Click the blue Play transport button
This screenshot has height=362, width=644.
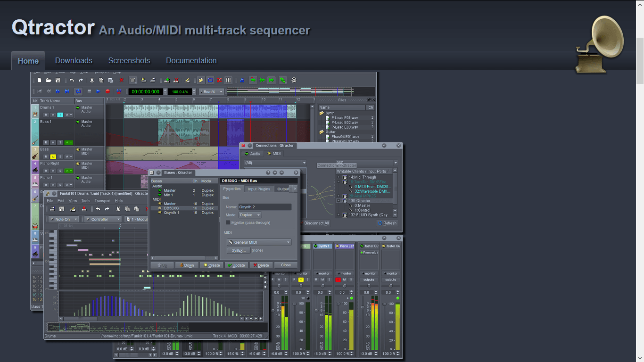(98, 91)
